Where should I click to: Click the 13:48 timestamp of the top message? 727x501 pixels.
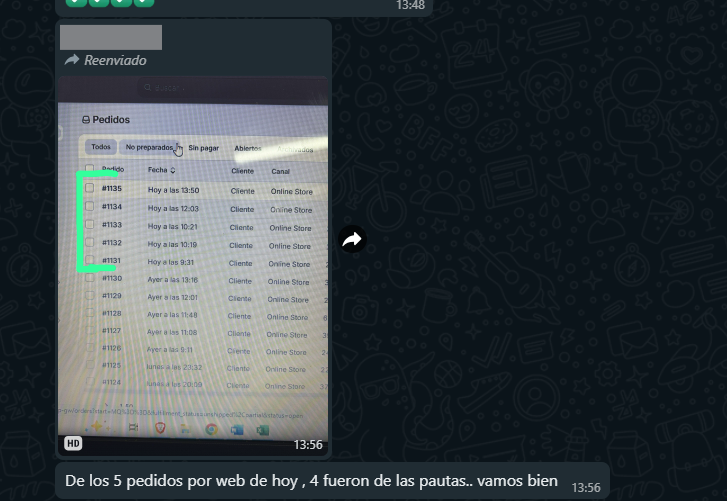click(410, 6)
